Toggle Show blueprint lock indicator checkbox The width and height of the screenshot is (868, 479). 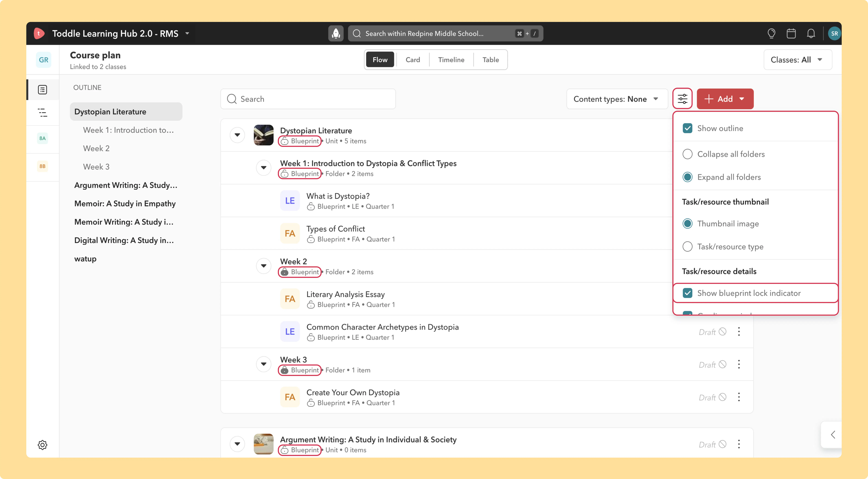click(x=687, y=293)
